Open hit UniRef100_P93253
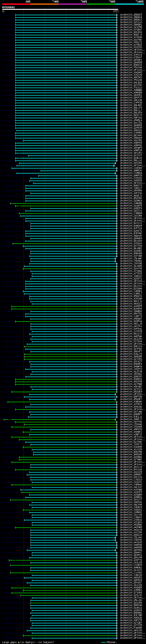Image resolution: width=146 pixels, height=644 pixels. (x=131, y=48)
